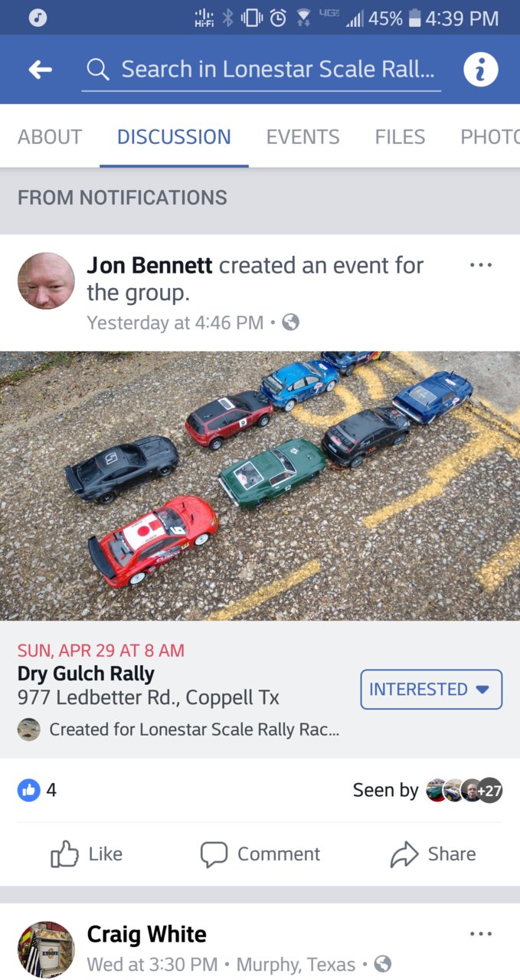This screenshot has width=520, height=980.
Task: Open group info icon
Action: 481,70
